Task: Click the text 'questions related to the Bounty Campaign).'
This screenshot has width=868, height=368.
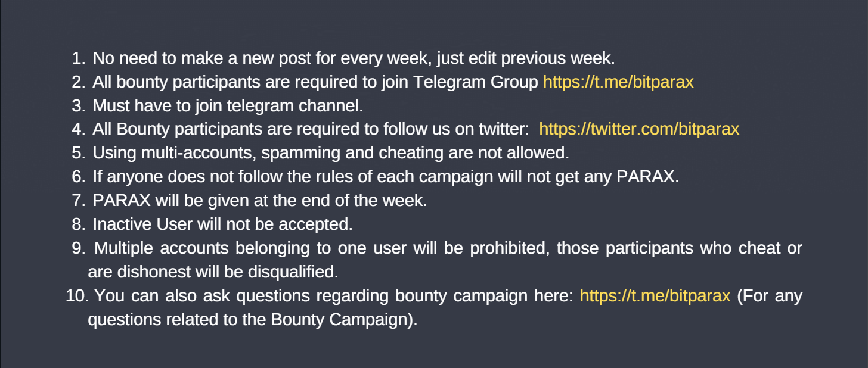Action: tap(253, 319)
